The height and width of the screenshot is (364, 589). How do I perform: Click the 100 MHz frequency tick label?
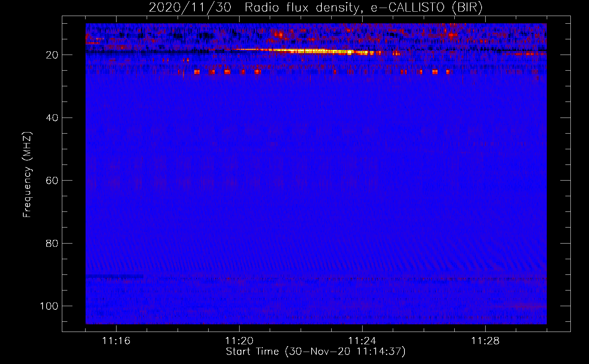[49, 306]
